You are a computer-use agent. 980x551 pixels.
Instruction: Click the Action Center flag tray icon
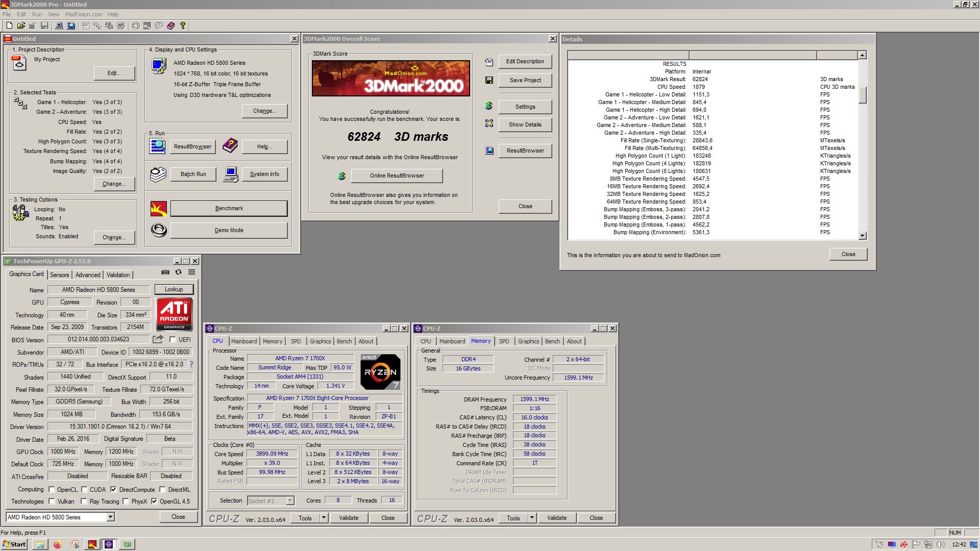coord(916,544)
